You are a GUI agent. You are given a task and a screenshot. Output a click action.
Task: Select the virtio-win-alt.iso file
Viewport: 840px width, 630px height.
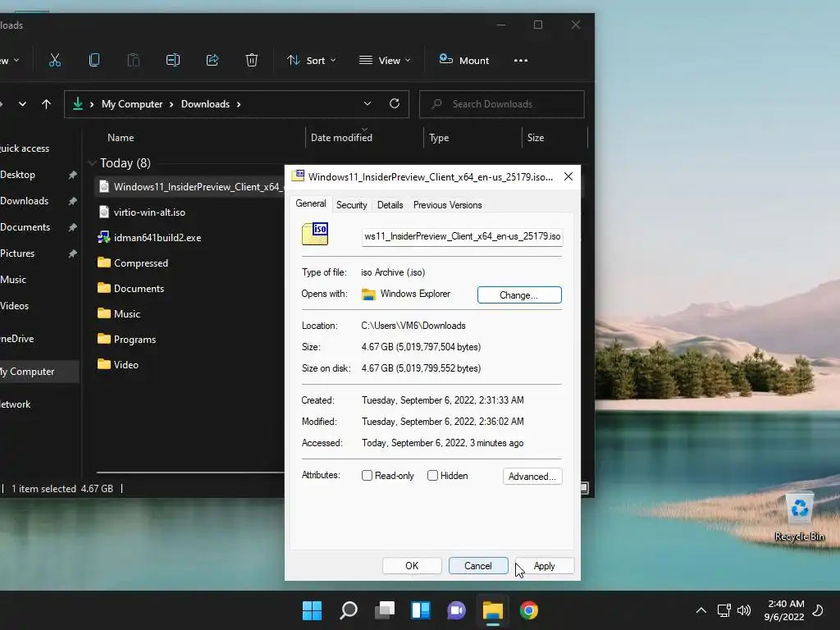[149, 212]
